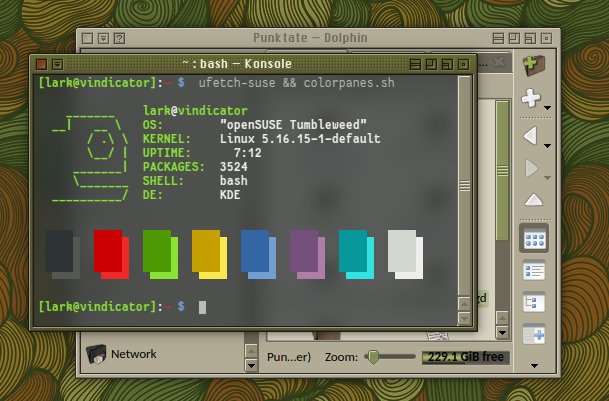
Task: Switch Dolphin to icons view mode
Action: [x=534, y=238]
